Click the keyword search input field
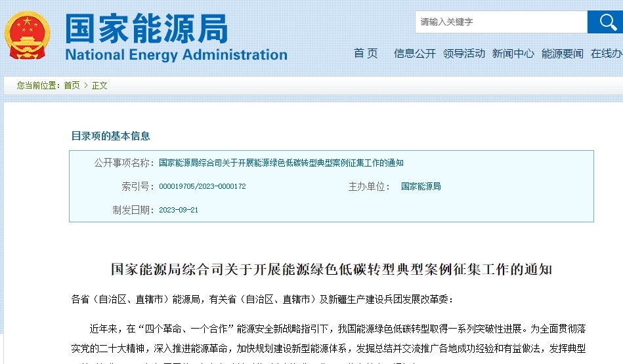Viewport: 623px width, 364px height. (x=501, y=22)
